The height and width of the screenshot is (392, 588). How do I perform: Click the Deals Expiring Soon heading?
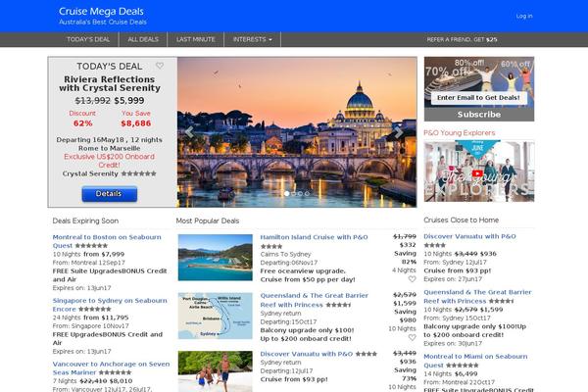click(85, 220)
